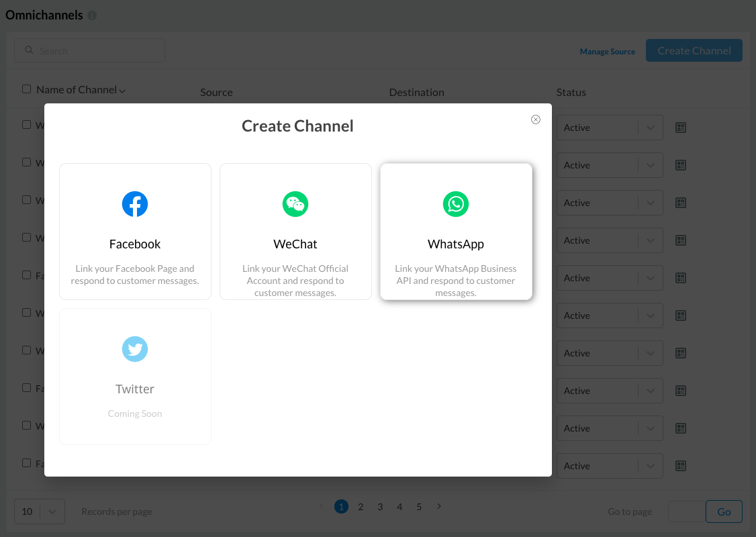
Task: Toggle the select-all Name of Channel checkbox
Action: [26, 89]
